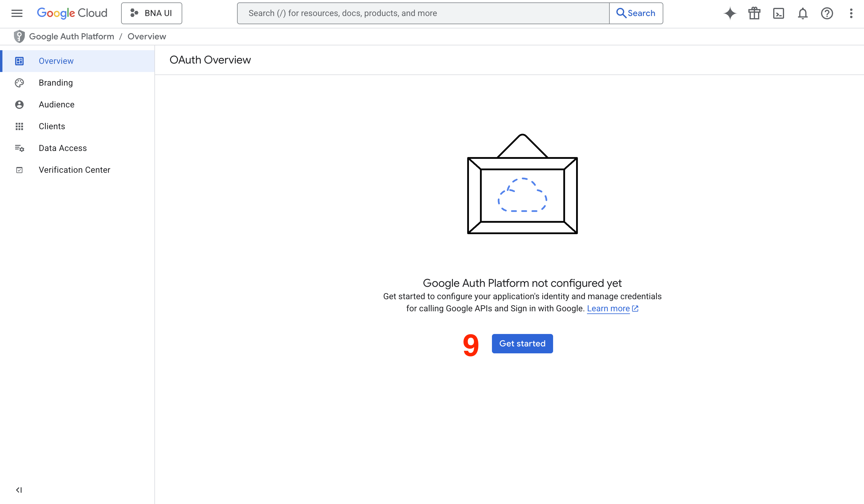Click the Overview breadcrumb

click(x=147, y=36)
